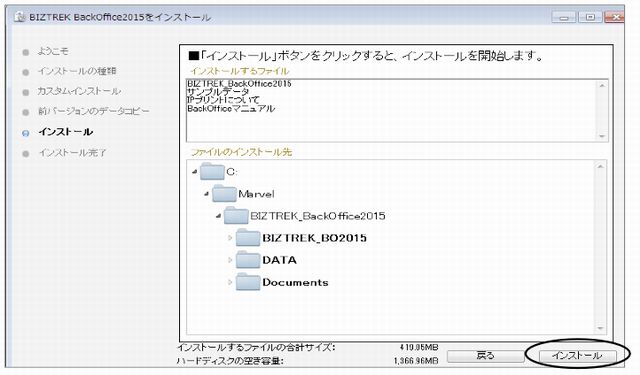Click the Documents folder label
The image size is (640, 375).
[x=295, y=282]
